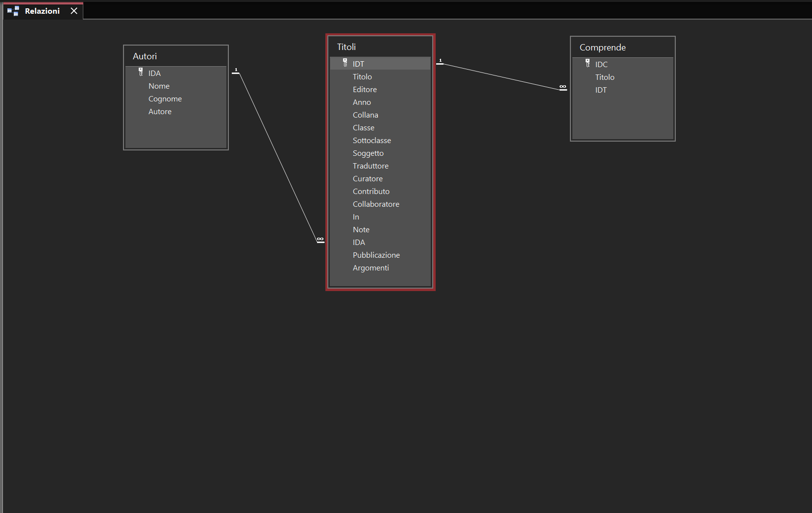Select the Argomenti field in Titoli

371,268
